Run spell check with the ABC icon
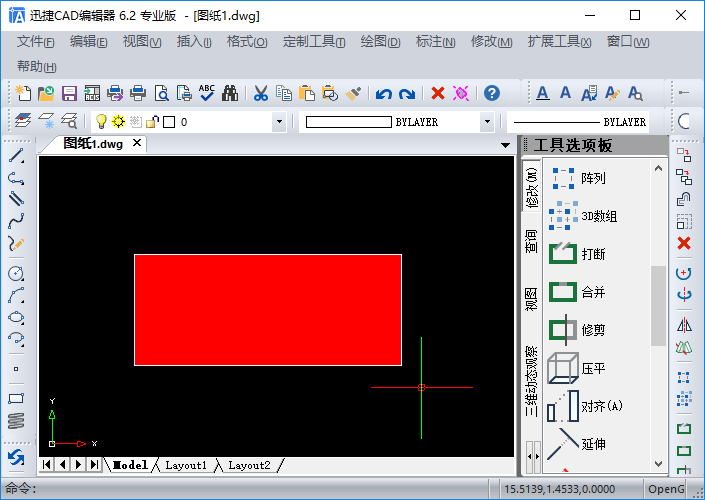Viewport: 705px width, 500px height. [x=207, y=93]
